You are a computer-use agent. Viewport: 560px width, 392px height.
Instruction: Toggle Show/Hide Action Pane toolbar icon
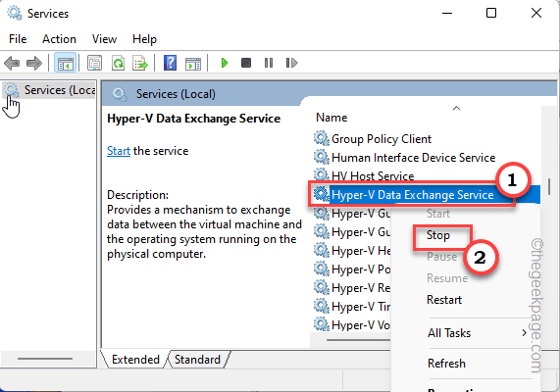193,64
